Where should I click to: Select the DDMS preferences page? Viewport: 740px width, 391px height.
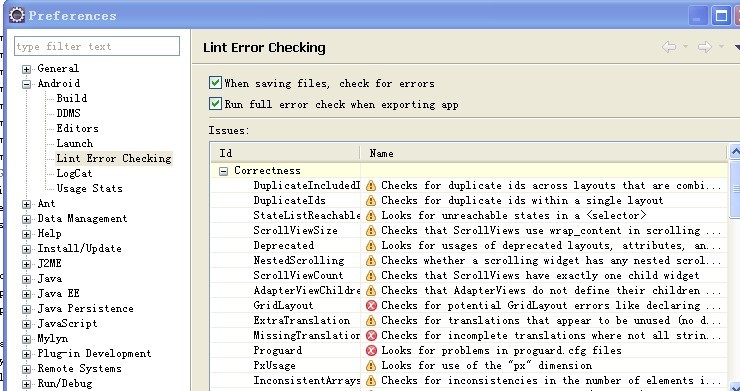pos(68,113)
